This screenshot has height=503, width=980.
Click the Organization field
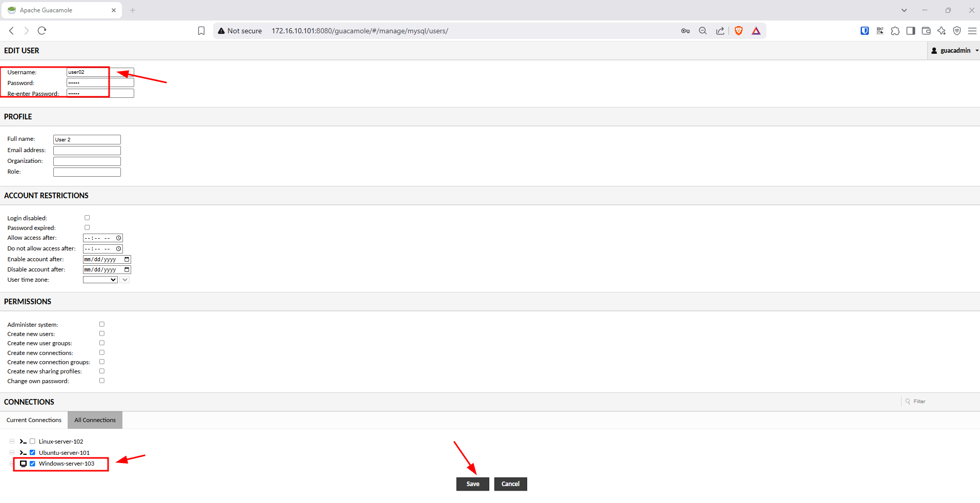pyautogui.click(x=87, y=161)
